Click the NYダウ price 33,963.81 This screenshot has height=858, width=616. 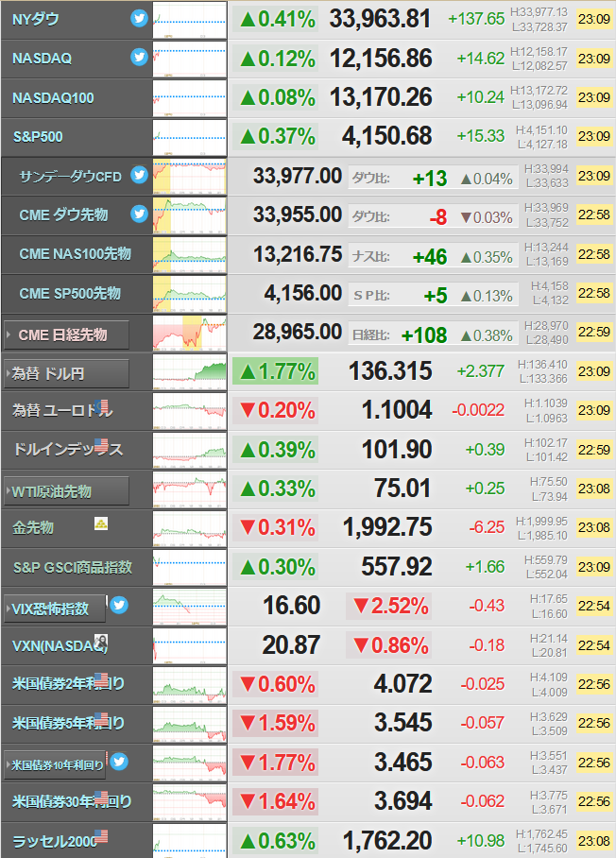click(380, 19)
